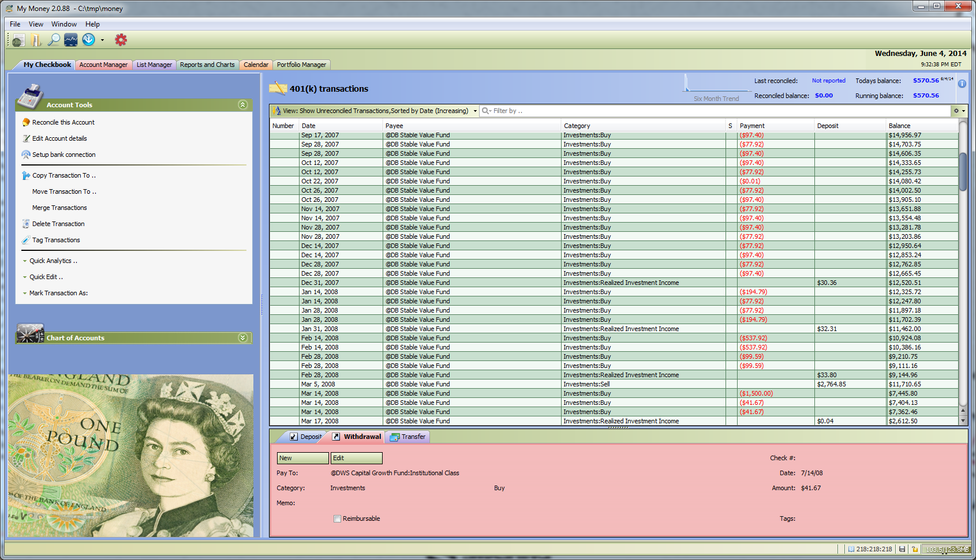976x560 pixels.
Task: Click the grid settings gear icon
Action: [x=956, y=111]
